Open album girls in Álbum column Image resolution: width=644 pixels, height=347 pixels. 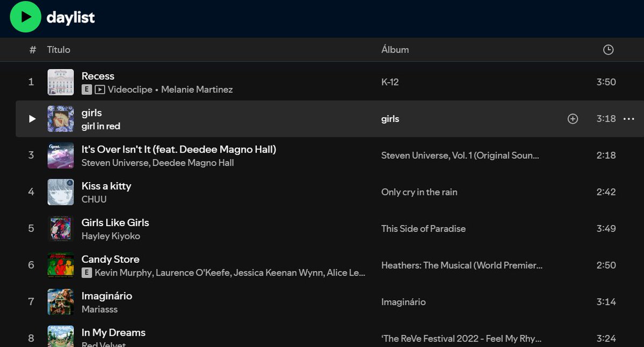click(x=390, y=119)
